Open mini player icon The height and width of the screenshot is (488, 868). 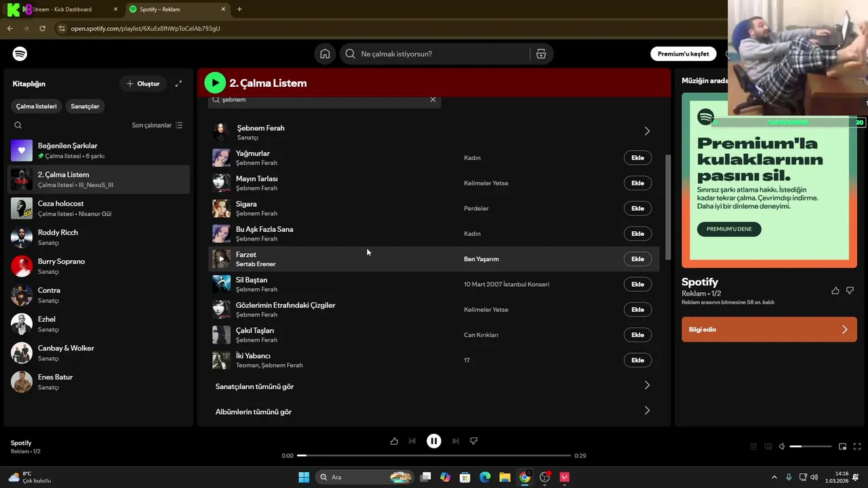click(x=842, y=447)
